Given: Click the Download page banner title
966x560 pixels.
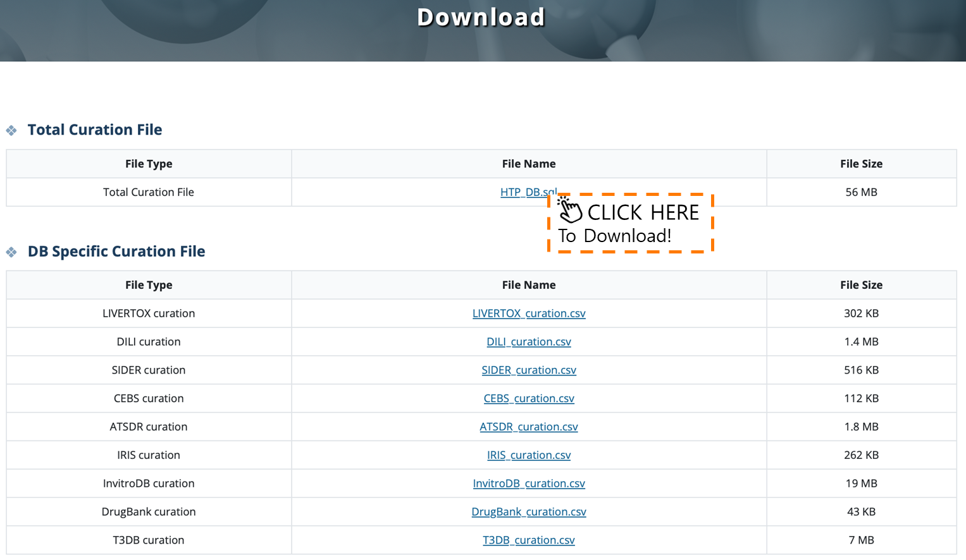Looking at the screenshot, I should [481, 17].
